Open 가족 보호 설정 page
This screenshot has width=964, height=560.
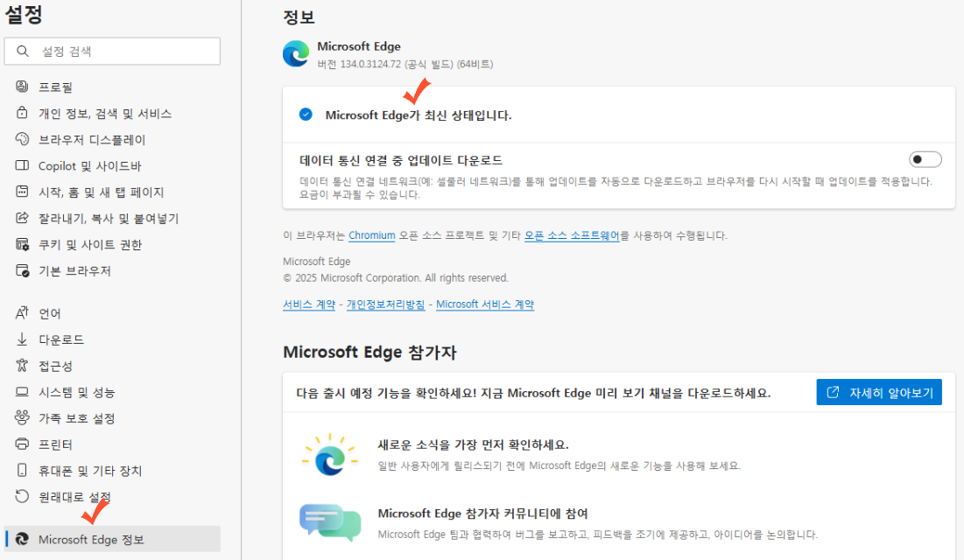(77, 418)
